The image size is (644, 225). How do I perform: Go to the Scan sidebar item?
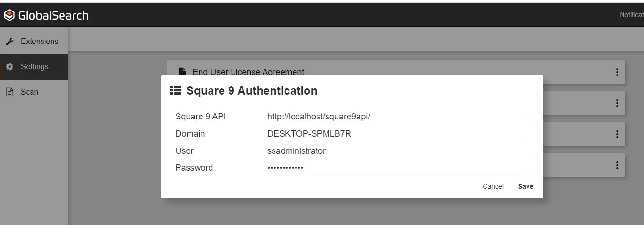click(x=29, y=92)
